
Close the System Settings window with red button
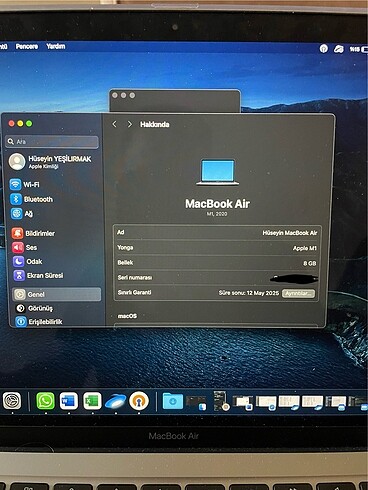coord(11,124)
